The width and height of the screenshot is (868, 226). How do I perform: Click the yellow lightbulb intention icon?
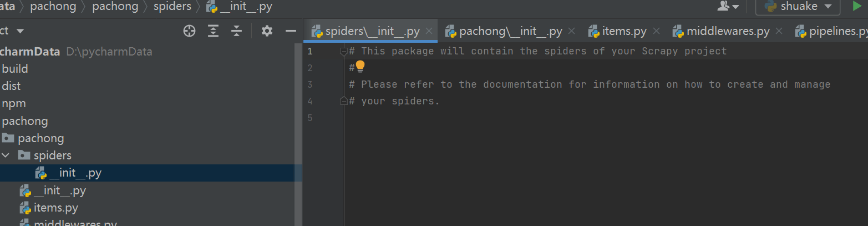coord(360,67)
